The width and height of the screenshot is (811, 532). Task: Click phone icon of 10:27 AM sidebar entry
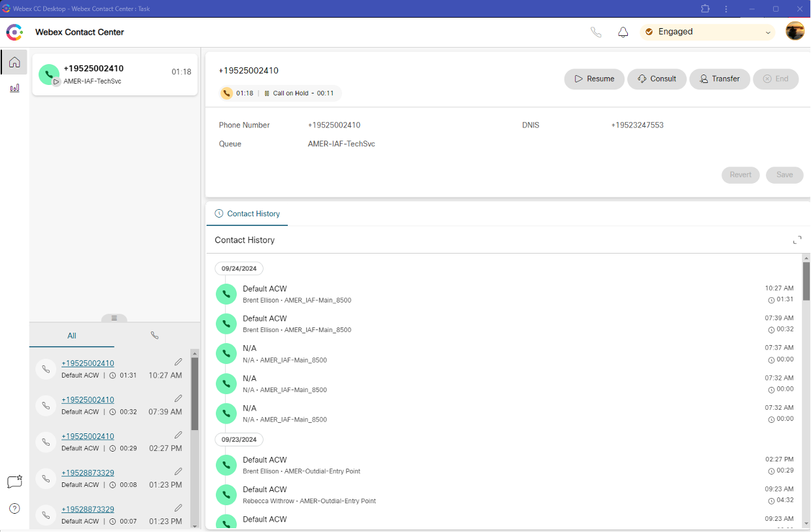(x=46, y=369)
